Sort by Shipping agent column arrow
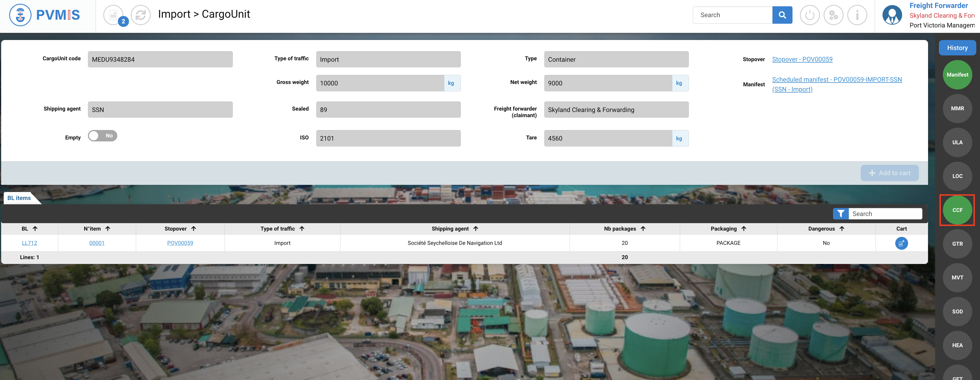The image size is (980, 380). (x=475, y=229)
